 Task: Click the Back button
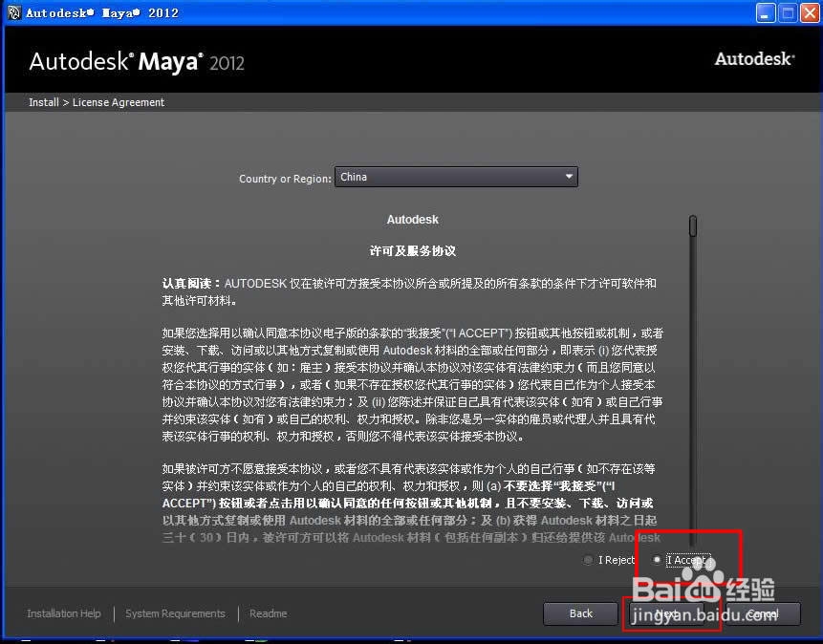[580, 613]
